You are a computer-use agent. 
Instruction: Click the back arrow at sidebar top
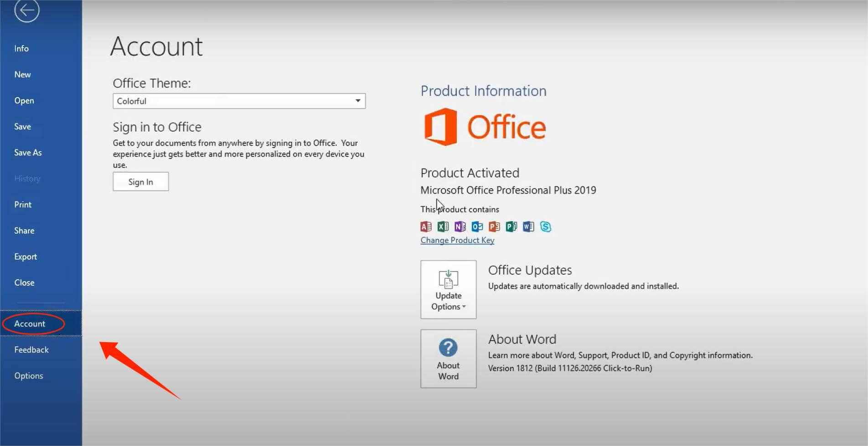click(x=27, y=11)
